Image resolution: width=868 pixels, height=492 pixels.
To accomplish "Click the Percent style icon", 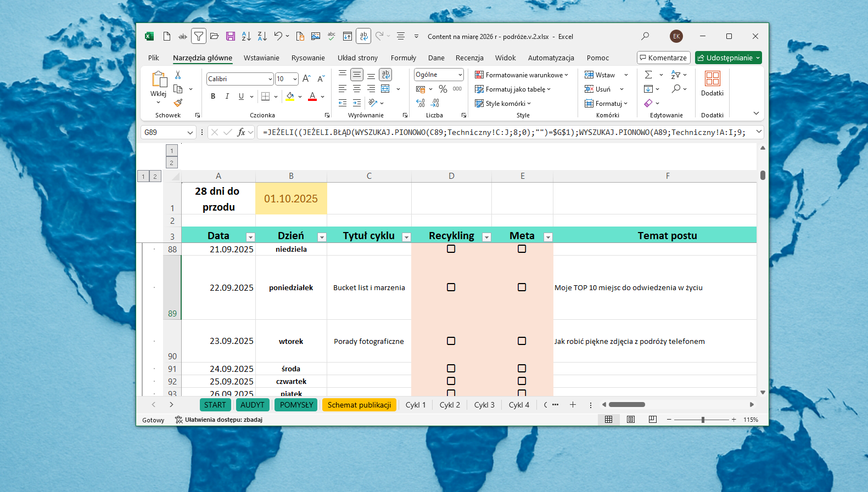I will pyautogui.click(x=443, y=89).
